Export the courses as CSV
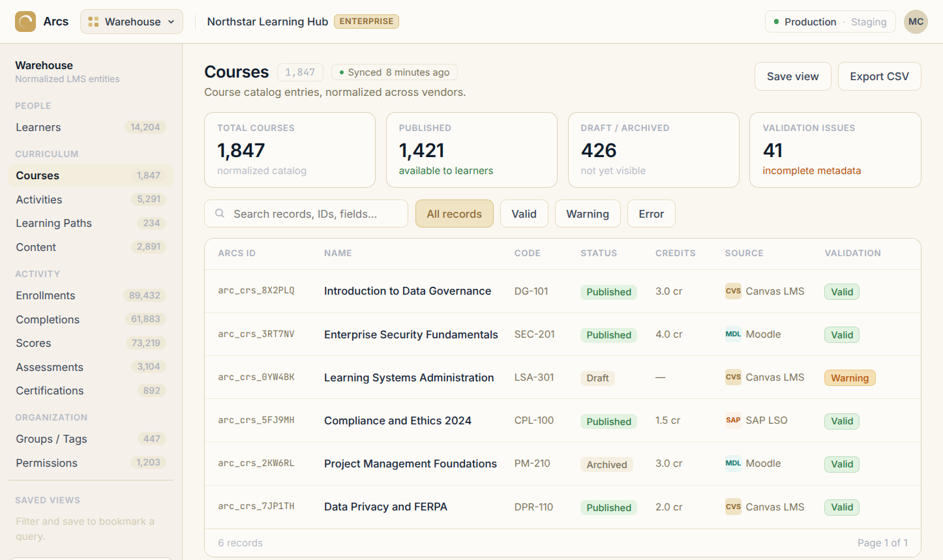 tap(879, 76)
